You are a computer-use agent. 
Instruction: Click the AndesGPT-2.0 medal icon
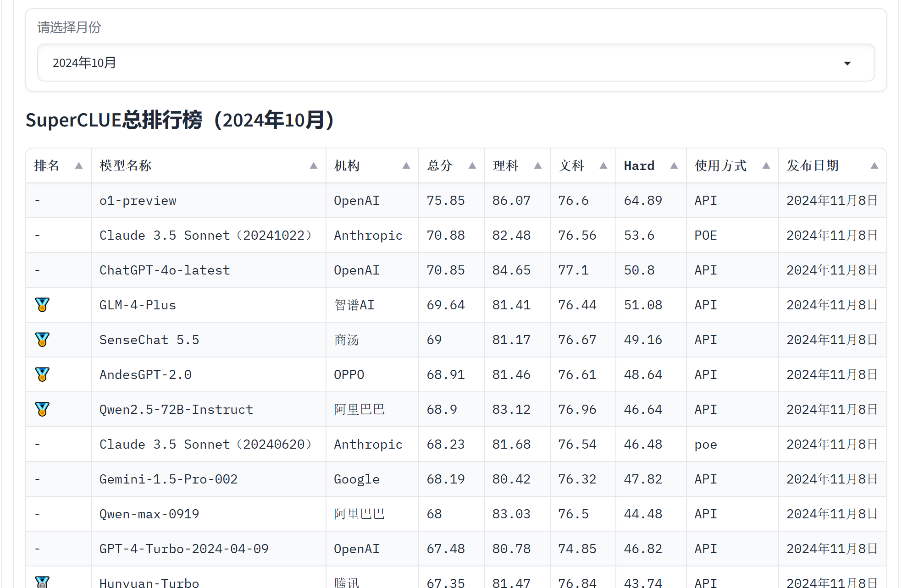click(x=42, y=374)
